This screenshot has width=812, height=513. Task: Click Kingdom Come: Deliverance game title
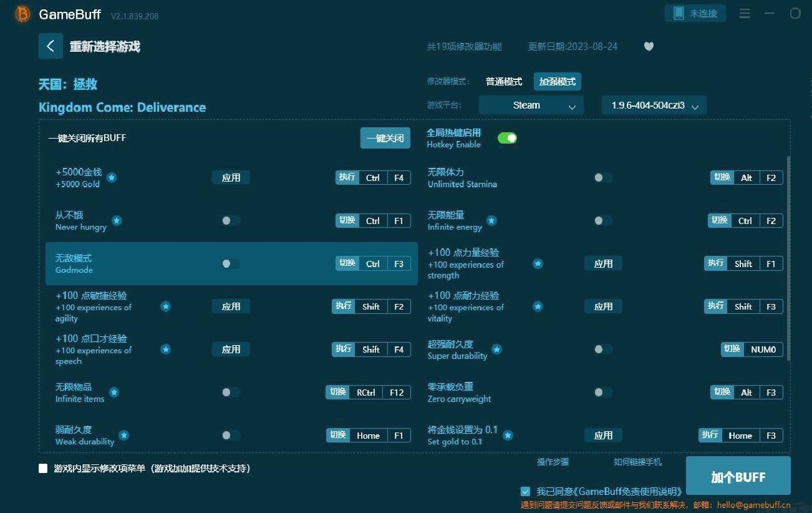tap(122, 107)
